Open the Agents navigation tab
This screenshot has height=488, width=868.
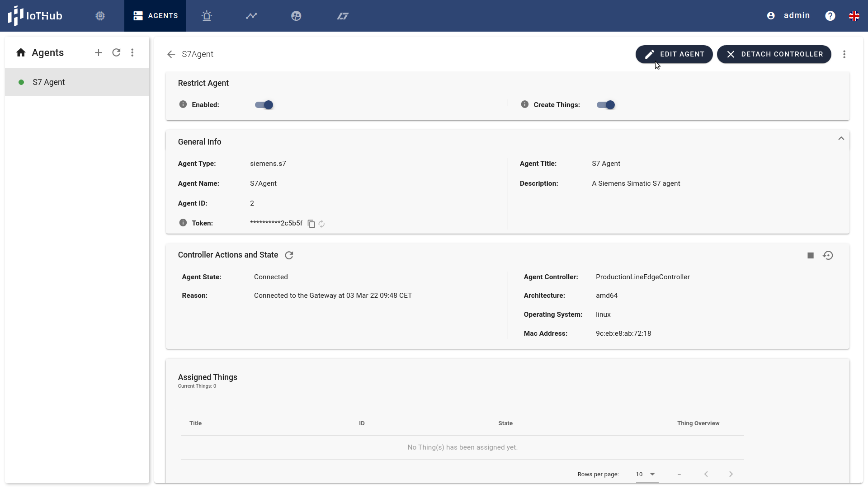(x=155, y=16)
